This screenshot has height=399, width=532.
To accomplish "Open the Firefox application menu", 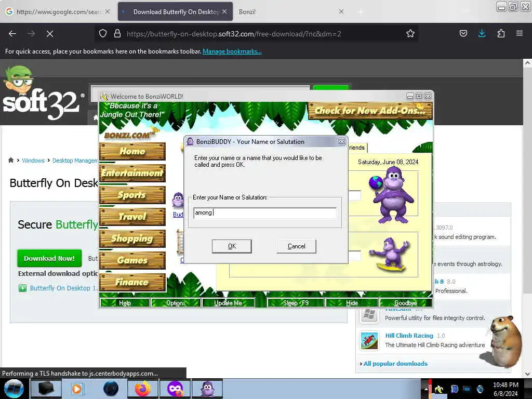I will 520,34.
